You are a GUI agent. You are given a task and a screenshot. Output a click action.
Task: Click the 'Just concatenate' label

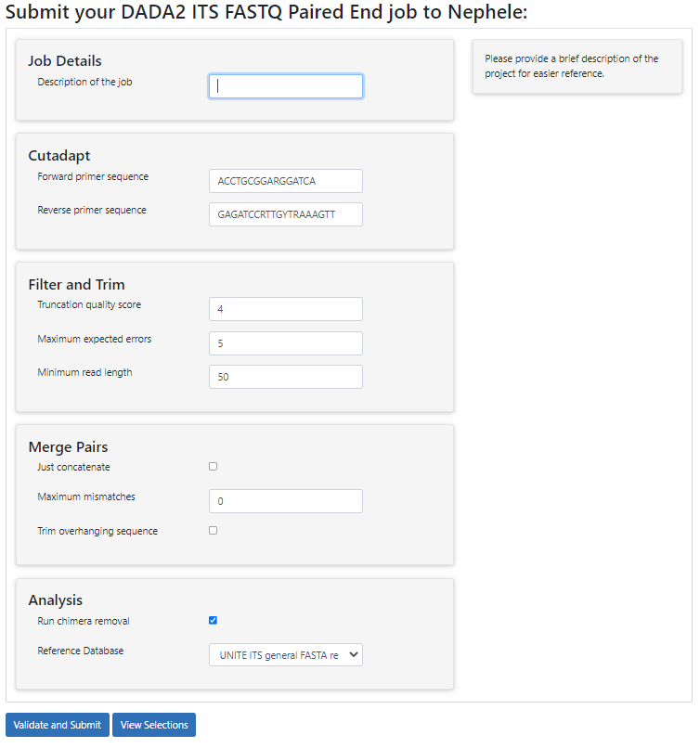tap(73, 467)
